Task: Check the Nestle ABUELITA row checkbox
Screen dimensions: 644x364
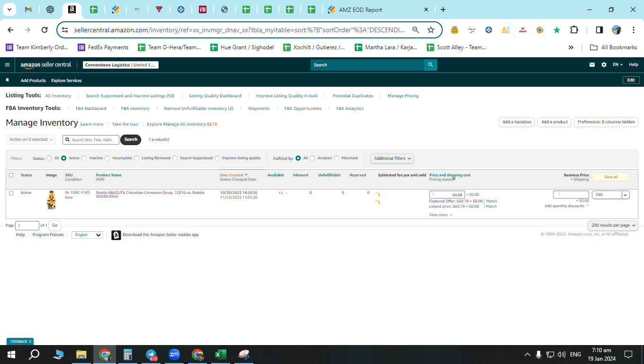Action: (11, 193)
